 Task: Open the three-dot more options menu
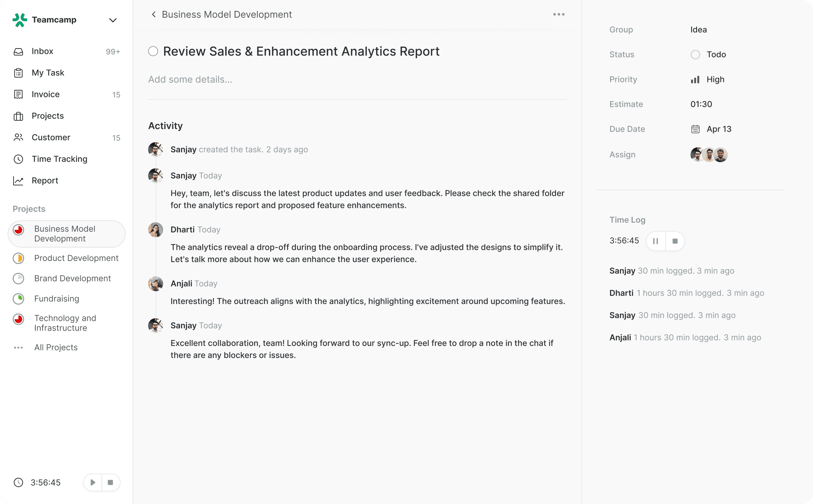[x=559, y=15]
